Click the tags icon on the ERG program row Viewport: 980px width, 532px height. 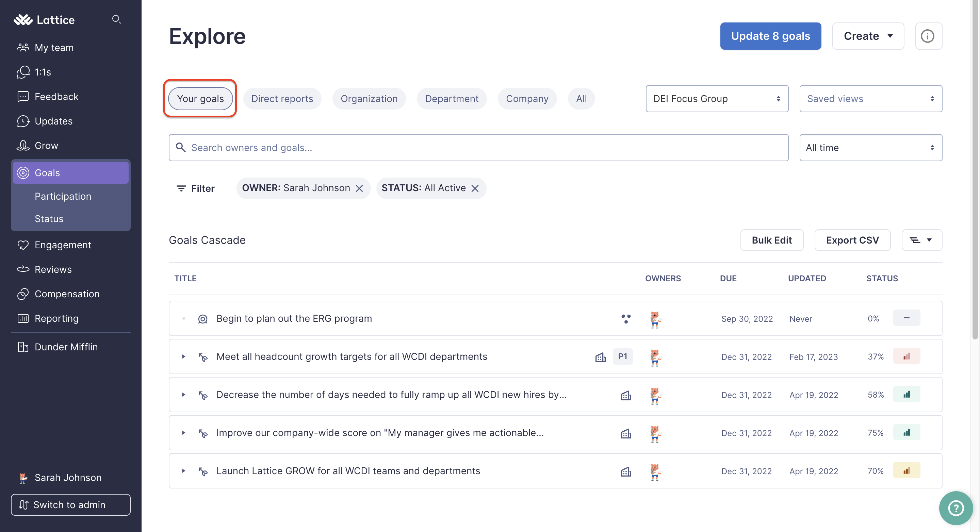626,319
